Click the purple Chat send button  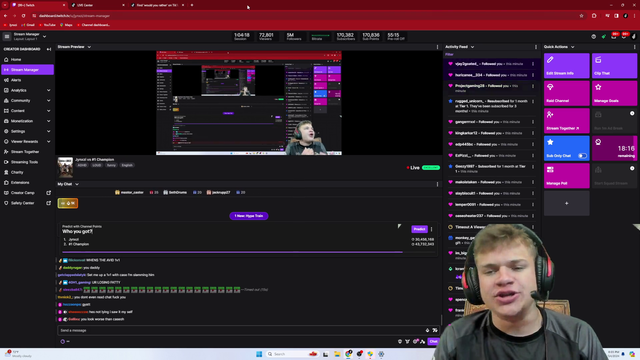point(433,342)
